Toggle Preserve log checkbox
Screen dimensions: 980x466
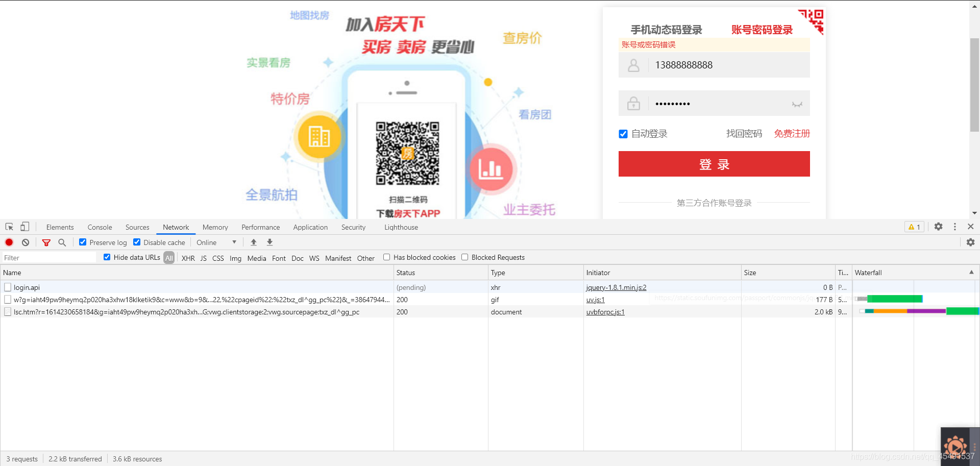(83, 242)
